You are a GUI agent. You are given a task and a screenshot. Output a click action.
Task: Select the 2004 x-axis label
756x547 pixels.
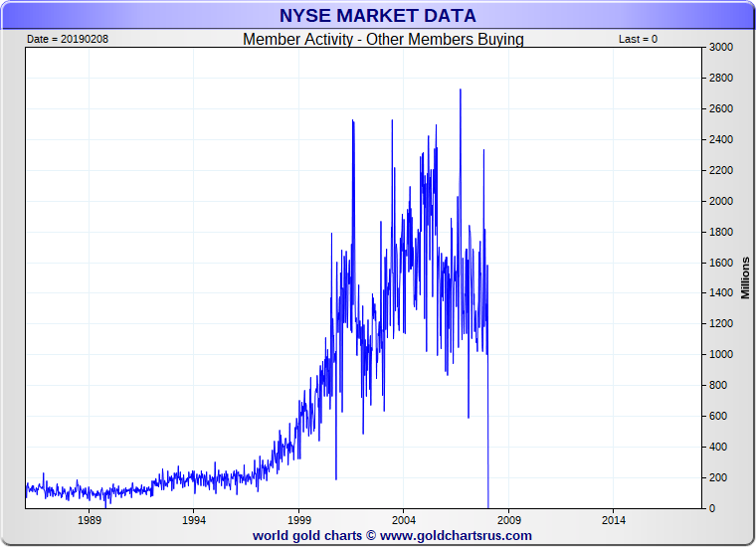pos(404,520)
